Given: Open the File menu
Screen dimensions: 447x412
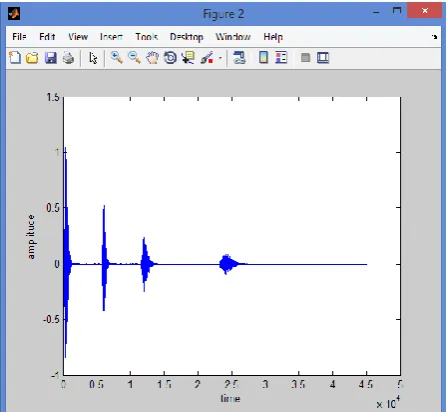Looking at the screenshot, I should coord(19,36).
